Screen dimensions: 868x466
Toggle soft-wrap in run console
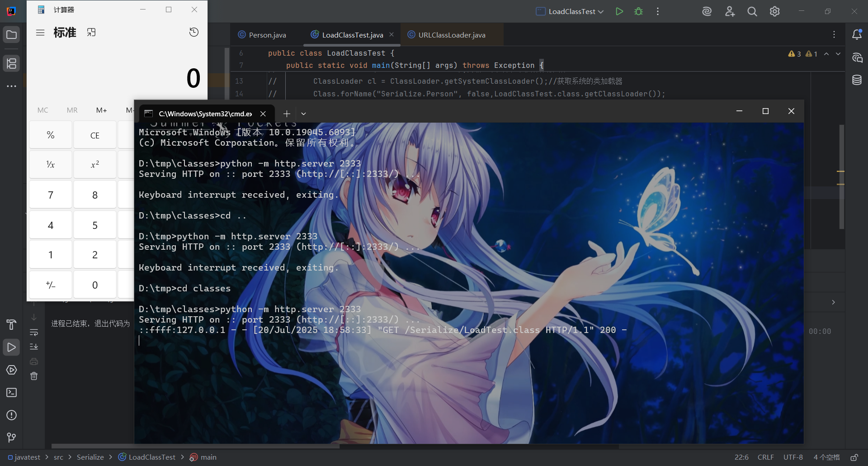[x=34, y=333]
